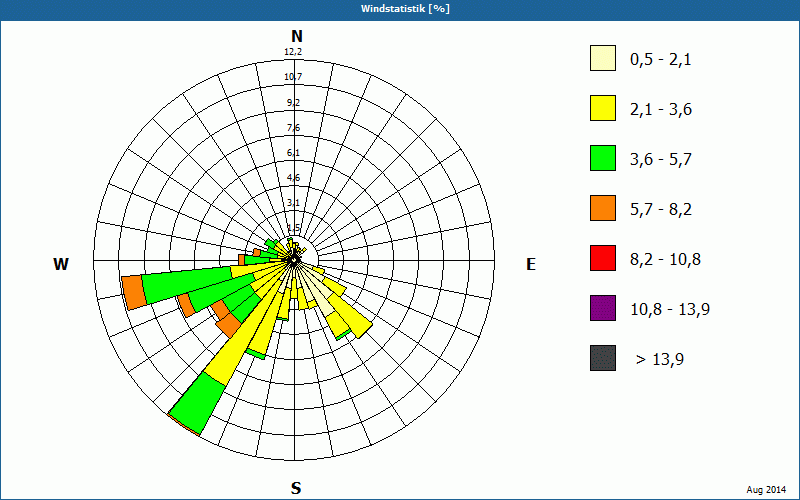Click the yellow 2,1 - 3,6 legend swatch
This screenshot has width=800, height=500.
603,108
